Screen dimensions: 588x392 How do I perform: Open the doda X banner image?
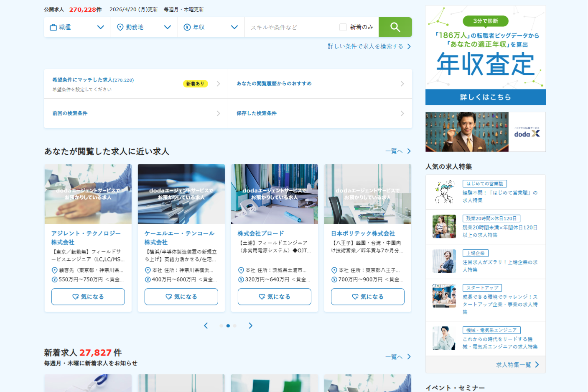(486, 132)
